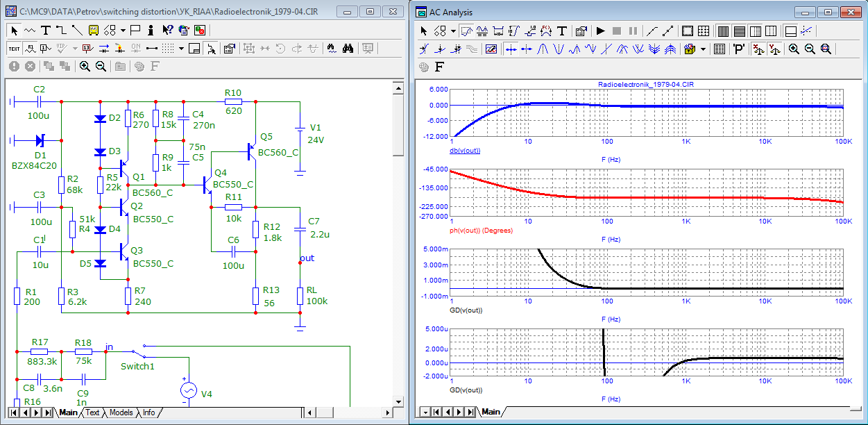Expand the schematic component shapes dropdown arrow
Screen dimensions: 868x425
coord(123,31)
